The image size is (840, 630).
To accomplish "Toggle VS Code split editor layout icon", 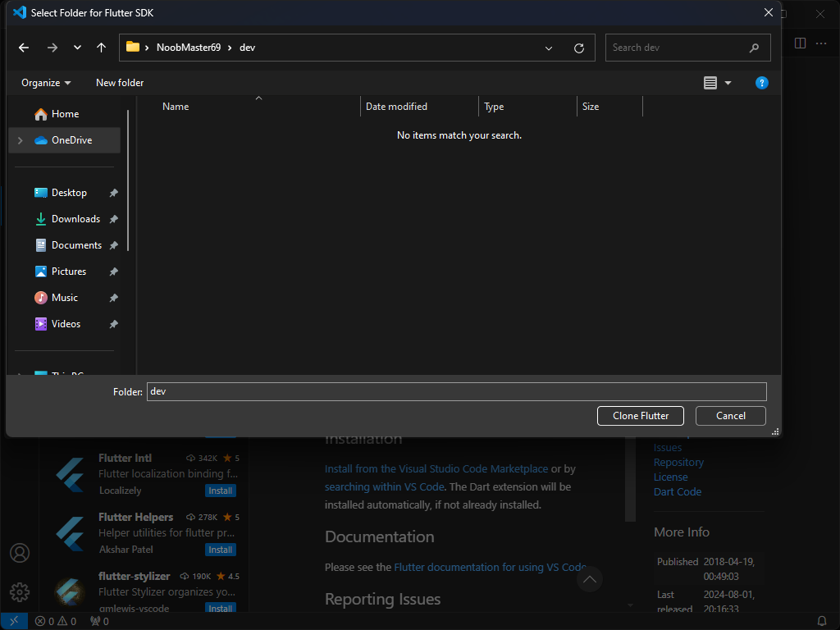I will pyautogui.click(x=800, y=43).
